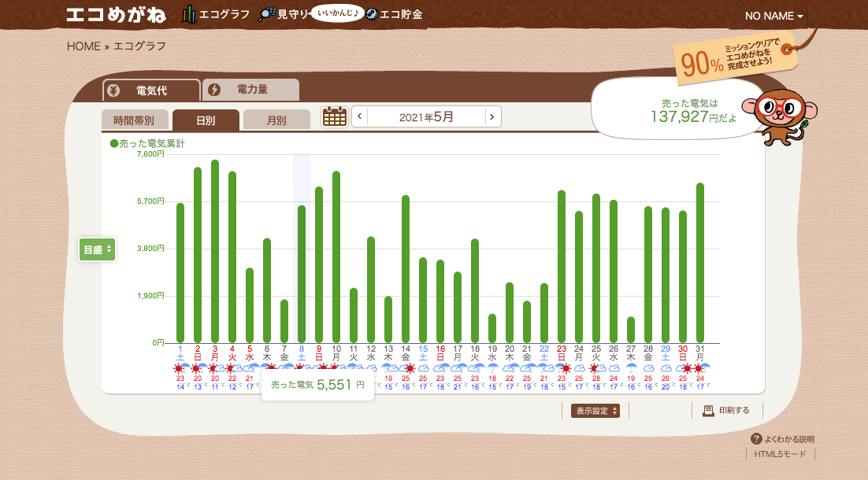Click the bar for May 31

[x=700, y=264]
